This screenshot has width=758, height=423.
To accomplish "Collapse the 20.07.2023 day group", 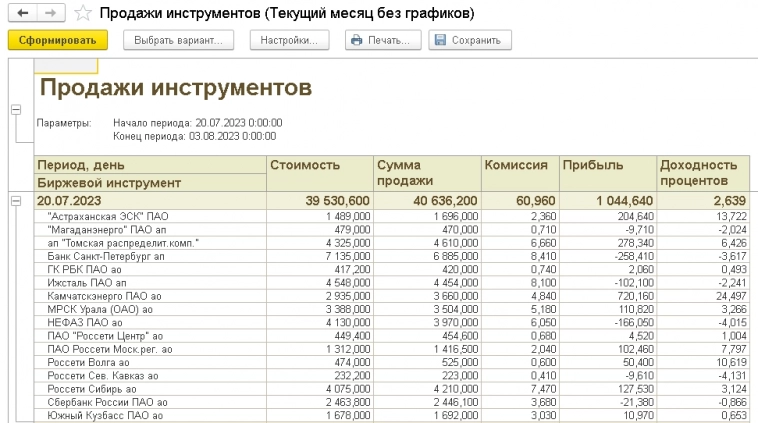I will pyautogui.click(x=16, y=201).
